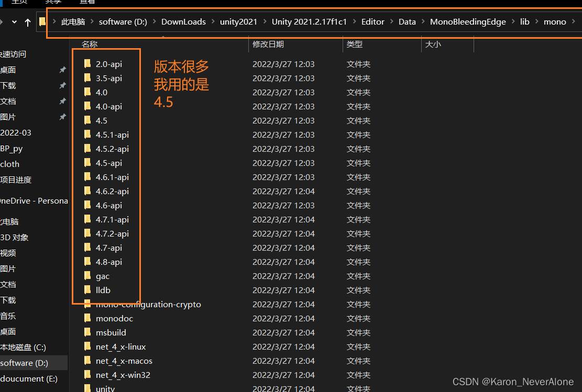Switch to the 共享 tab

tap(53, 2)
